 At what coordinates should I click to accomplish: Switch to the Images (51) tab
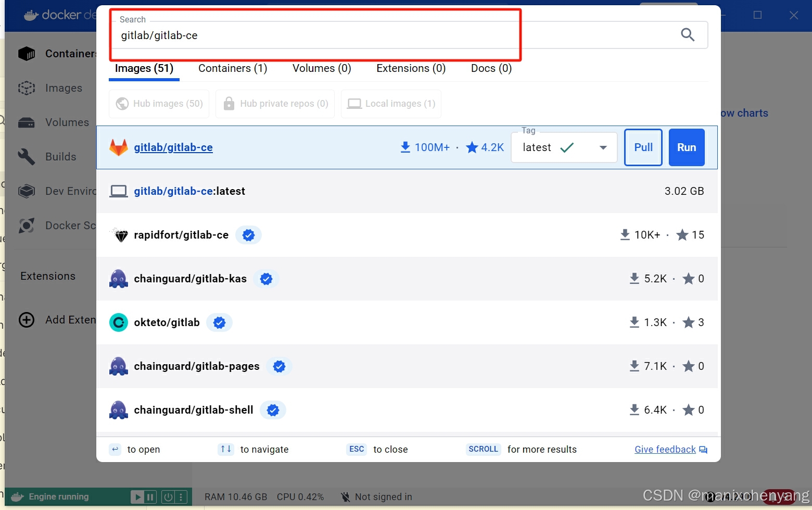point(144,69)
